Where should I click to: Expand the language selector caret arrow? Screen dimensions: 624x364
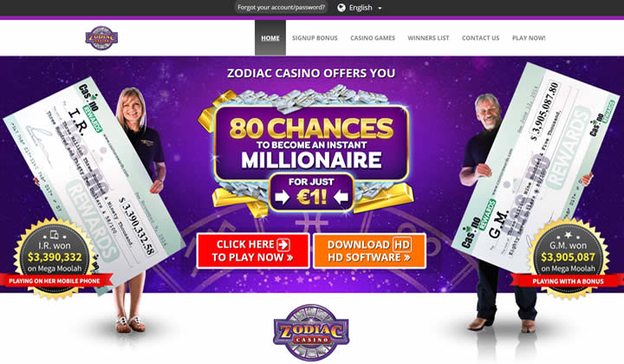pos(380,8)
